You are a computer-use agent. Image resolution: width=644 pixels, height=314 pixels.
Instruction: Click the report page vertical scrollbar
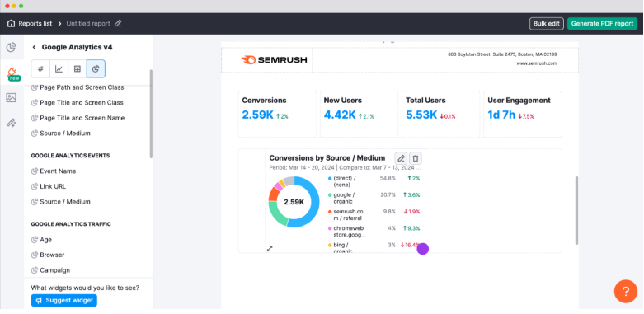coord(576,210)
